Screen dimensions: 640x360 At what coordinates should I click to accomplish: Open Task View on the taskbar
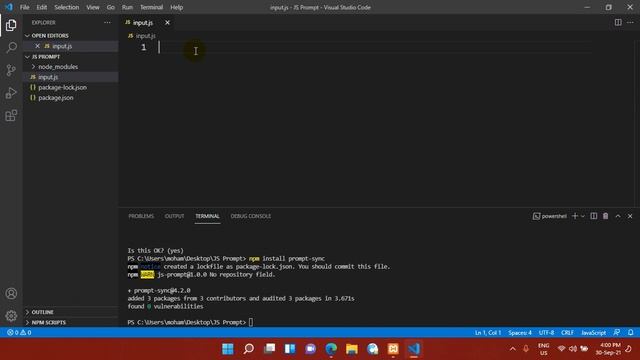tap(269, 349)
